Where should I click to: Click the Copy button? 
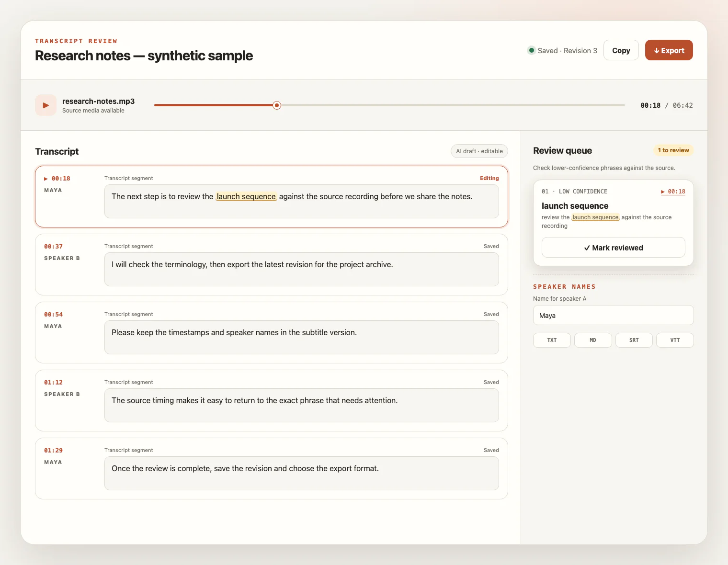click(621, 50)
